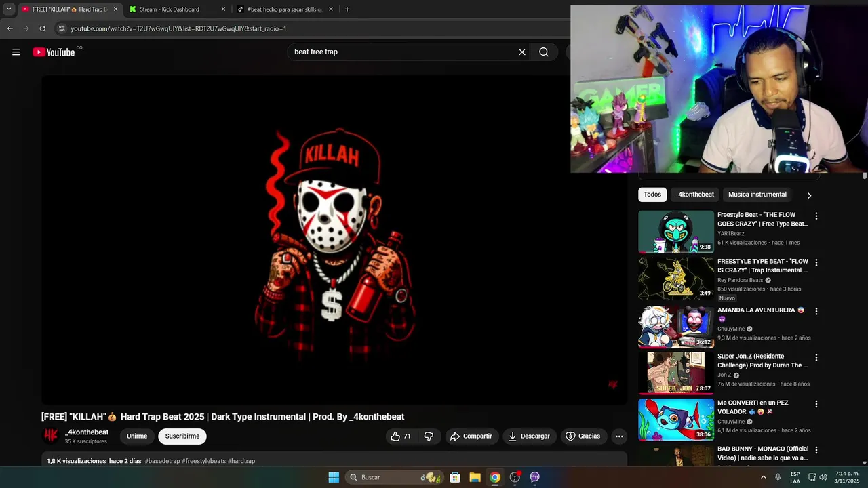Open AMANDA LA AVENTURERA video thumbnail
Image resolution: width=868 pixels, height=488 pixels.
(x=676, y=327)
